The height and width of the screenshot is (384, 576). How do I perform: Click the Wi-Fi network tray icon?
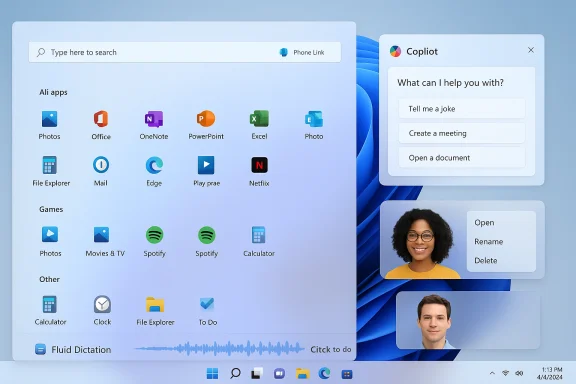pyautogui.click(x=505, y=373)
